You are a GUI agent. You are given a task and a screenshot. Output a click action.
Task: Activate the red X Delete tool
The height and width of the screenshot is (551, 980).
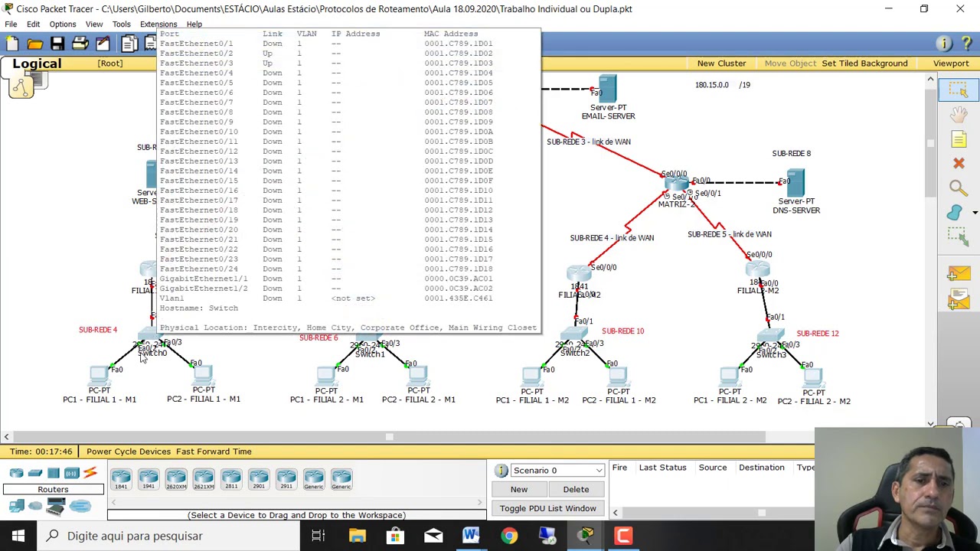click(x=958, y=163)
